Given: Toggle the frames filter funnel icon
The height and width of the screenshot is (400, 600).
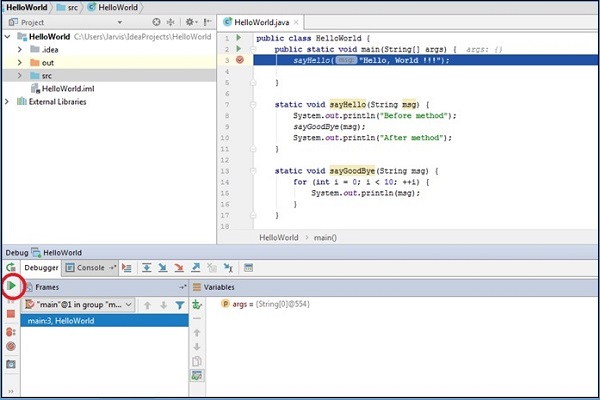Looking at the screenshot, I should (x=179, y=303).
